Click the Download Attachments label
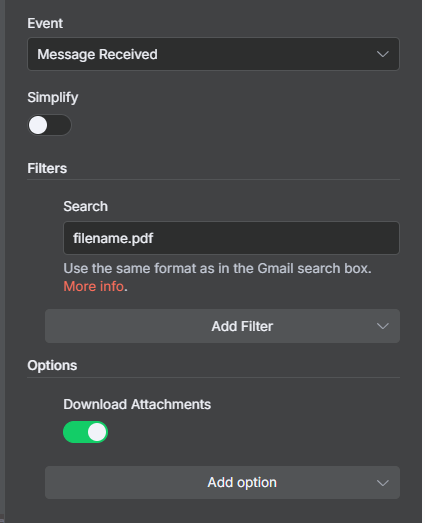Image resolution: width=425 pixels, height=523 pixels. tap(137, 404)
